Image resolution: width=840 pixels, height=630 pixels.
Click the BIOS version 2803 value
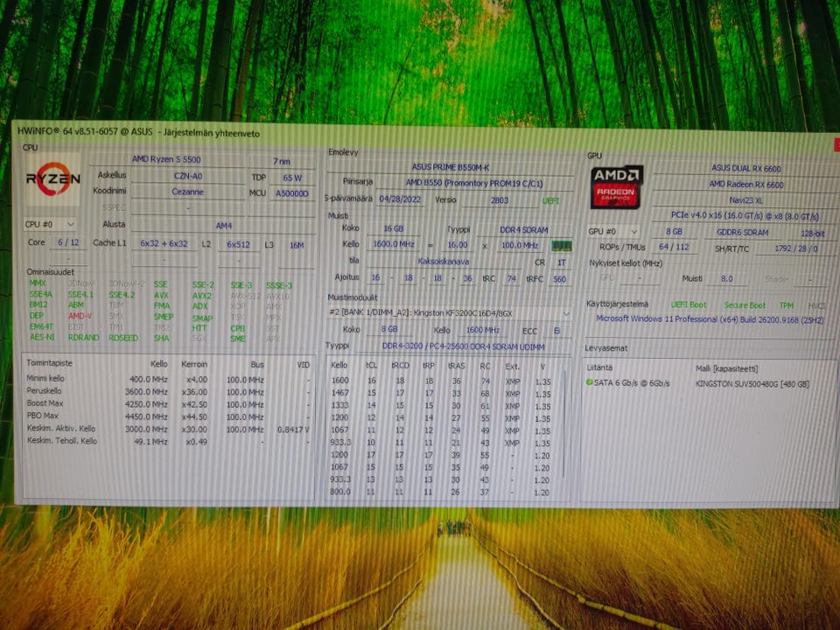click(500, 199)
